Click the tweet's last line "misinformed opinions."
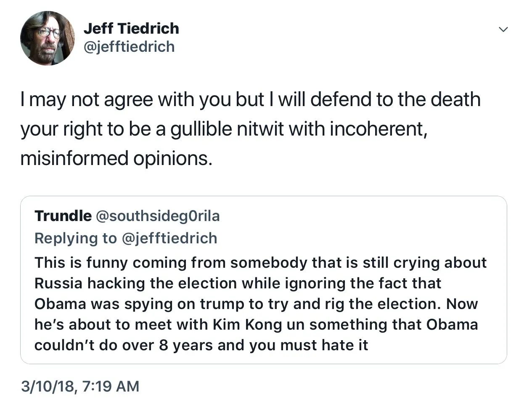Viewport: 532px width, 405px height. (x=116, y=158)
